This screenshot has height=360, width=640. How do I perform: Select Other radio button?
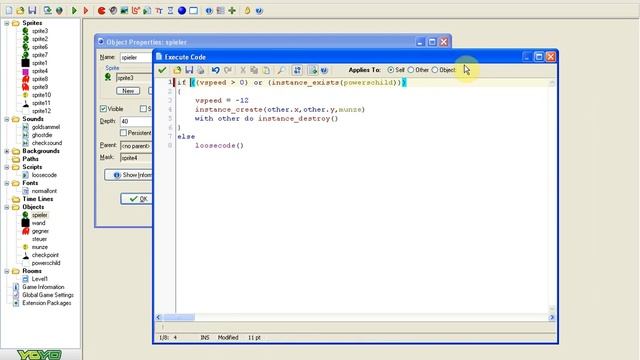(x=411, y=70)
